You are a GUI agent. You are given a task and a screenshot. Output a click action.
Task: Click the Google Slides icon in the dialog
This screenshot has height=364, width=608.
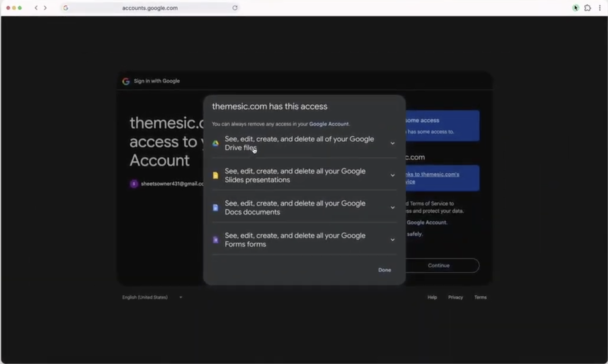216,175
